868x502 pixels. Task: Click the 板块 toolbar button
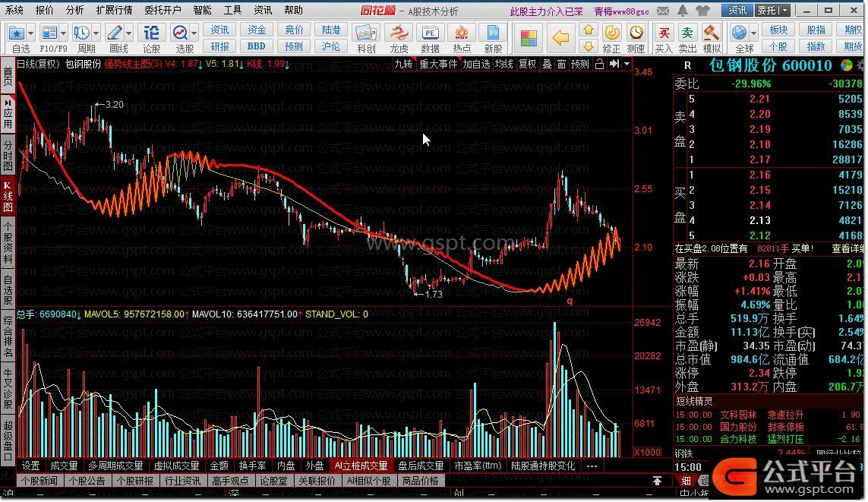pos(778,30)
